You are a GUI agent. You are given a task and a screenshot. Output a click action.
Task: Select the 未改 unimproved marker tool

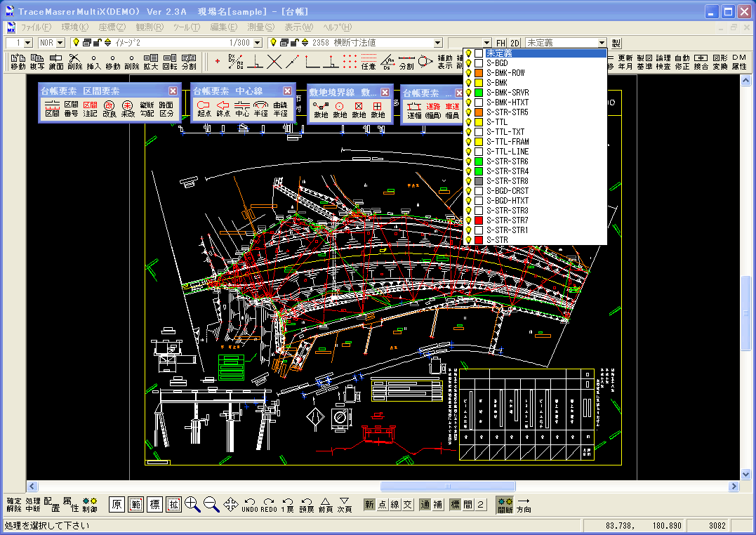(x=128, y=109)
